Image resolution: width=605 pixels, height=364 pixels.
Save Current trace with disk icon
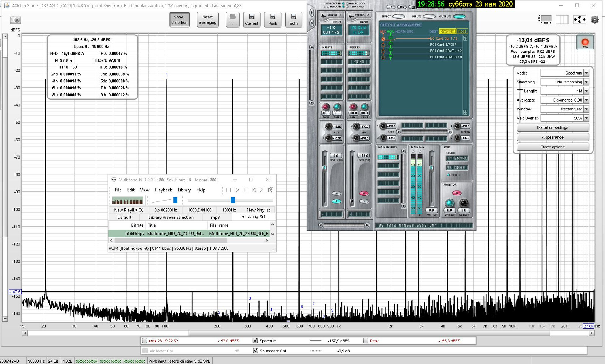coord(252,20)
